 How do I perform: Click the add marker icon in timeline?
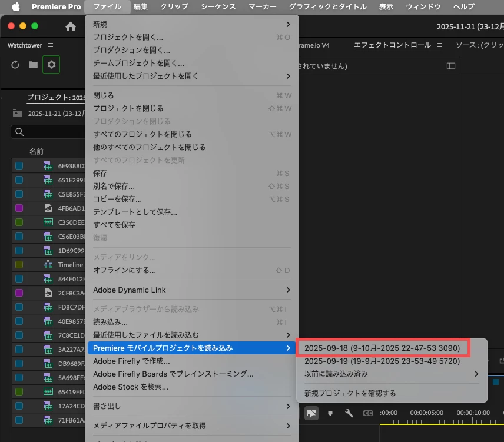330,413
